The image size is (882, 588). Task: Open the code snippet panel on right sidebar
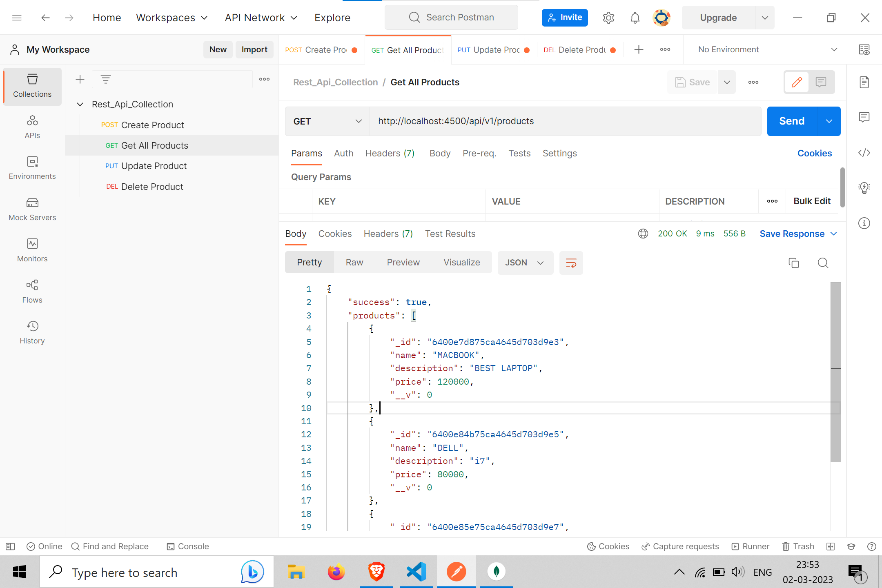(x=864, y=153)
